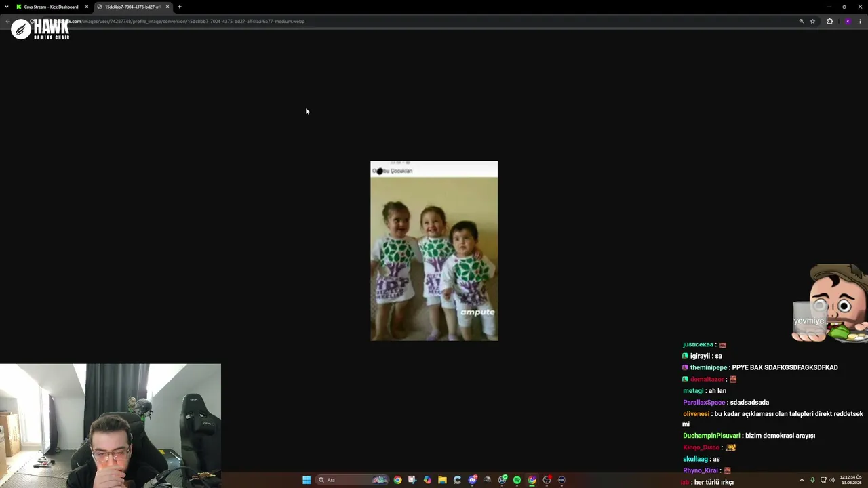Click username Kinqo_Disco in the chat
This screenshot has width=868, height=488.
tap(701, 447)
